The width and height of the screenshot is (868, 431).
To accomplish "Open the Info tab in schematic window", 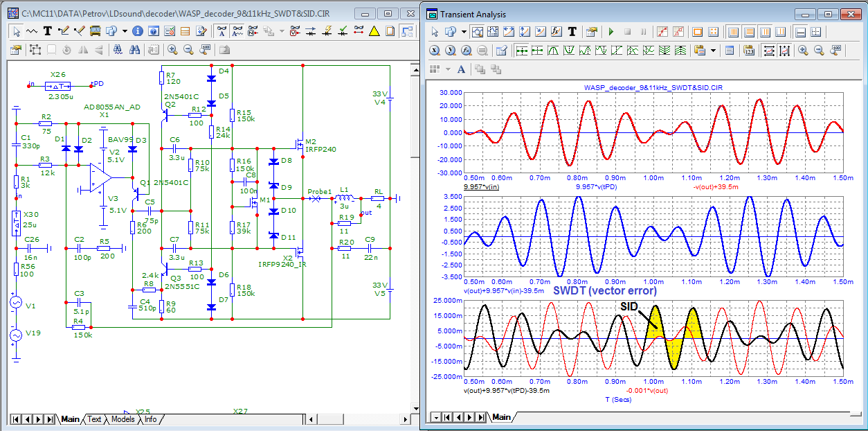I will [150, 419].
